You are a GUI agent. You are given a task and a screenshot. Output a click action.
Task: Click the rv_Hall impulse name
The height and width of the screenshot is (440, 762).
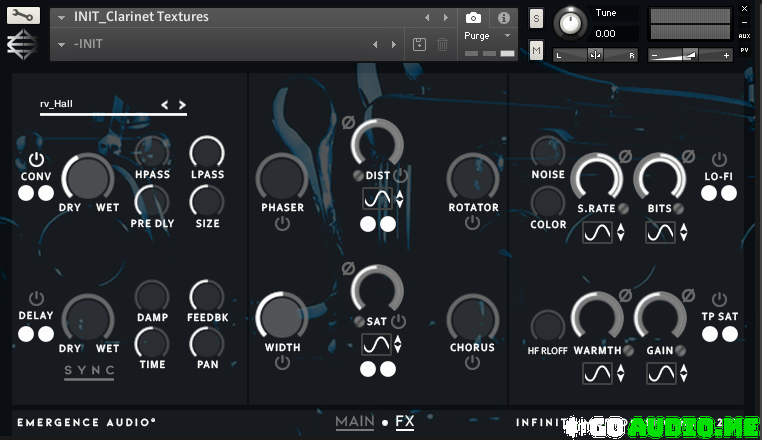click(56, 104)
